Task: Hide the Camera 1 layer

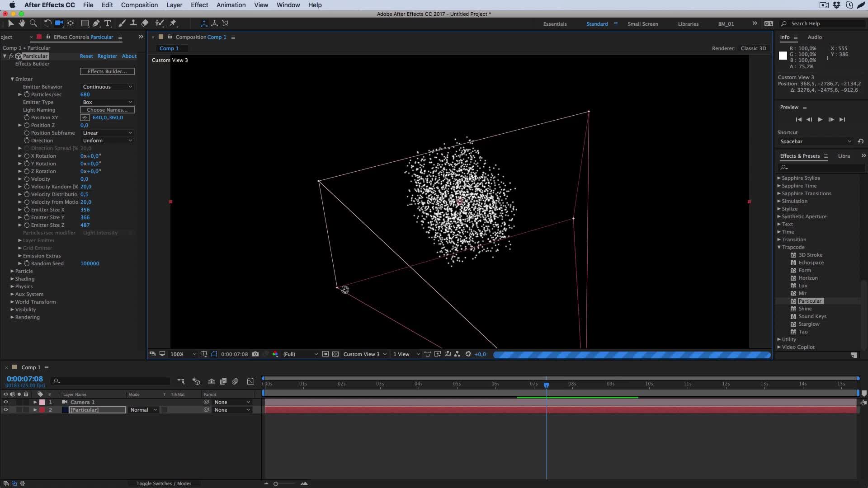Action: pyautogui.click(x=6, y=402)
